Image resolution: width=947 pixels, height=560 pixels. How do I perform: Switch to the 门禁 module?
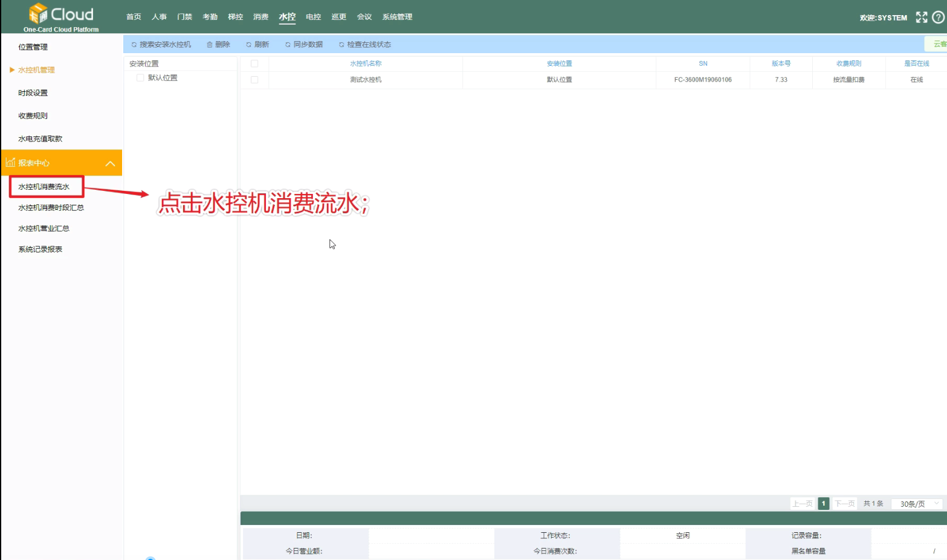coord(184,17)
